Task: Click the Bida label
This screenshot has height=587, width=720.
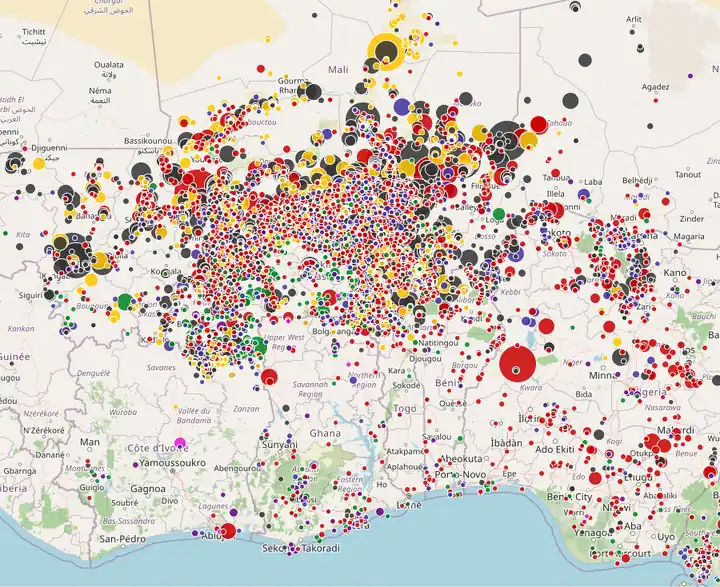Action: coord(584,394)
